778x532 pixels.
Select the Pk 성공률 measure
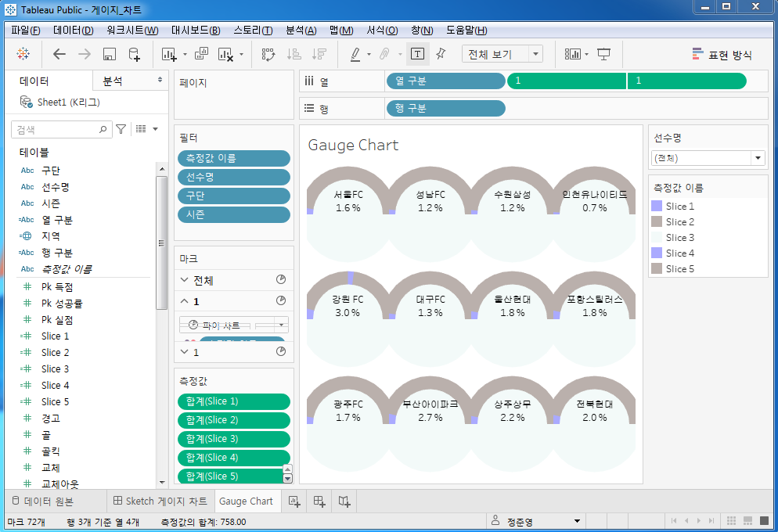pyautogui.click(x=62, y=303)
